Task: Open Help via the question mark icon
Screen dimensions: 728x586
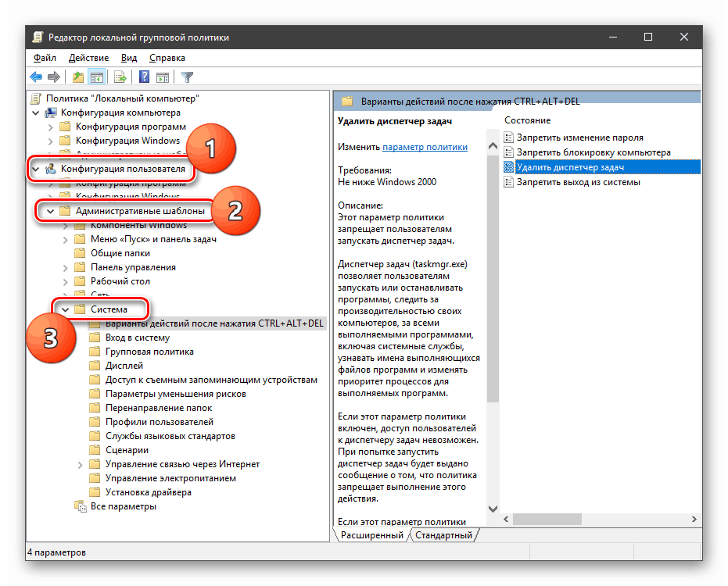Action: pyautogui.click(x=145, y=77)
